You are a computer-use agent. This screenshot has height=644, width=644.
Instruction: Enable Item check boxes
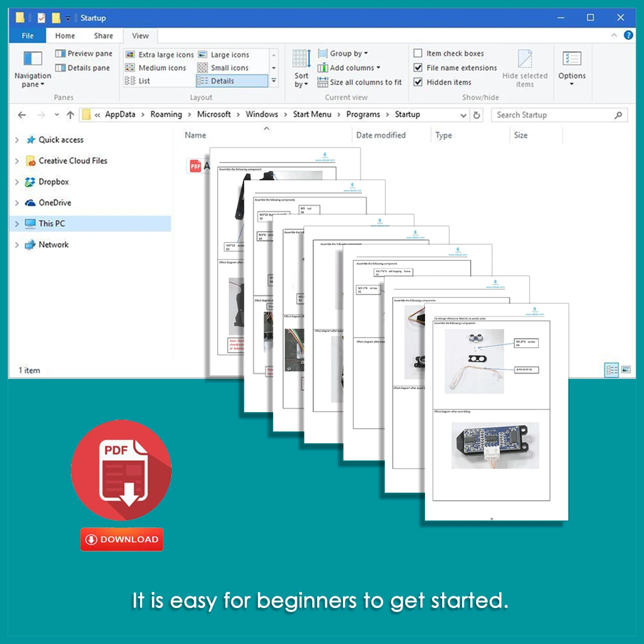click(x=418, y=53)
